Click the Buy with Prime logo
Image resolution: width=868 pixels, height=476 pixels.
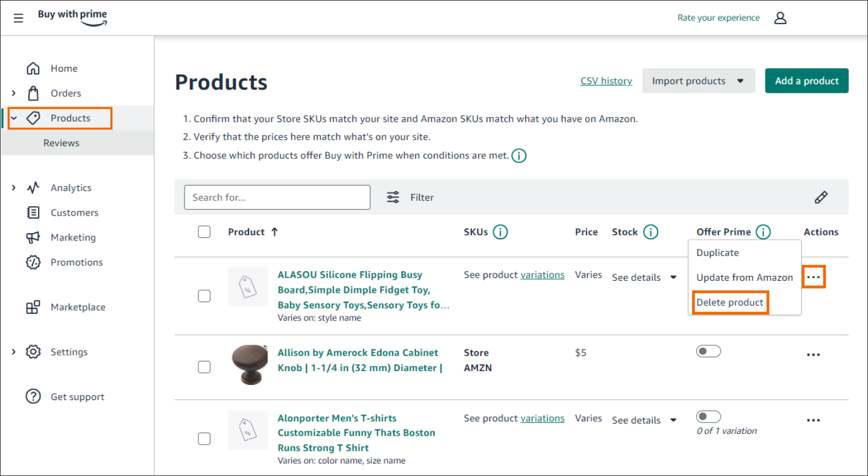pos(72,17)
